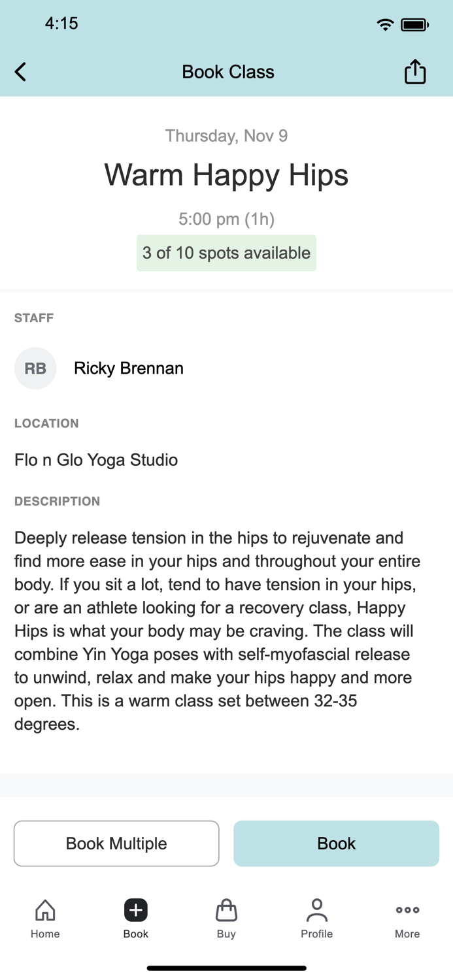View Flo n Glo Yoga Studio location
Image resolution: width=453 pixels, height=980 pixels.
tap(95, 459)
